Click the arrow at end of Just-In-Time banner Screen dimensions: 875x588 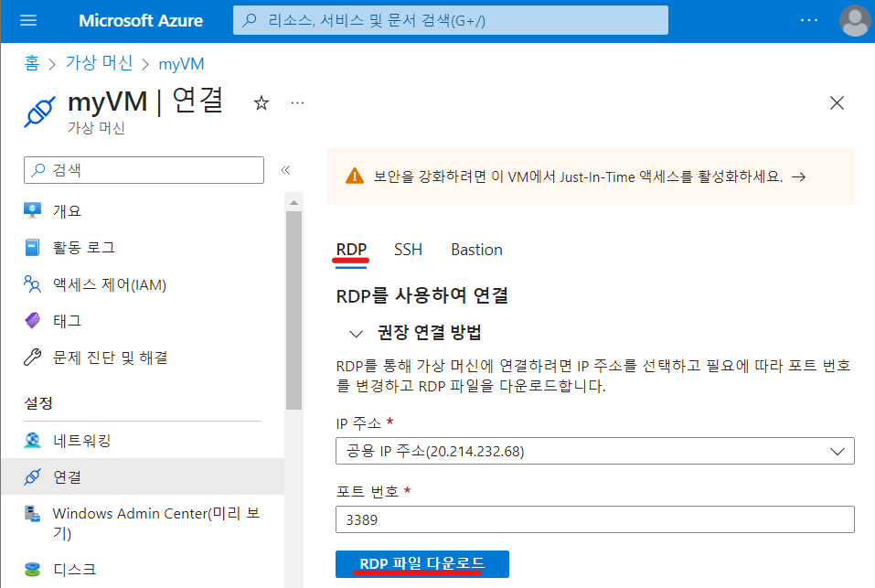(x=798, y=176)
